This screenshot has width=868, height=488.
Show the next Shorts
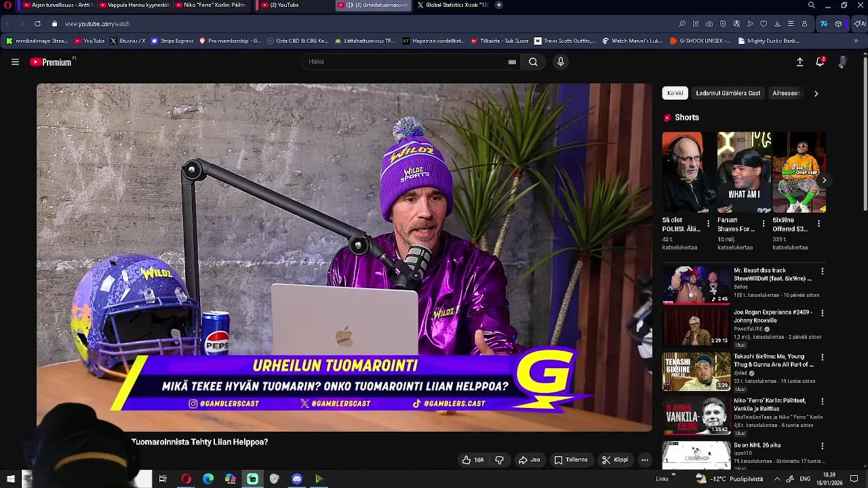coord(824,180)
